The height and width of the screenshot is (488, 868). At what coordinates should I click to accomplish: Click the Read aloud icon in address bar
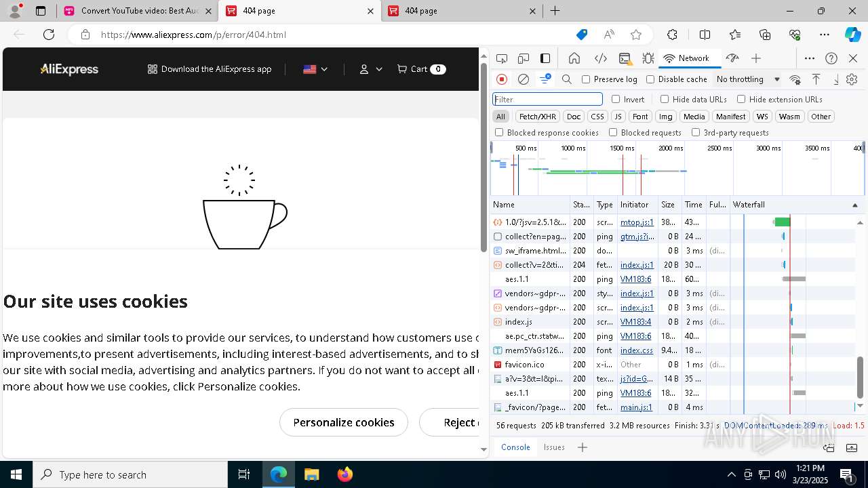point(609,35)
